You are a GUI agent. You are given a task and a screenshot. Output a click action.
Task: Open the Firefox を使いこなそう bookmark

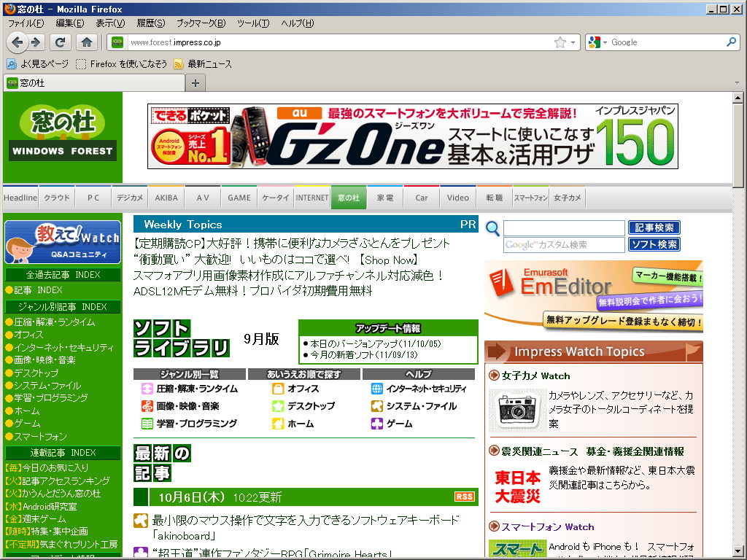coord(122,64)
